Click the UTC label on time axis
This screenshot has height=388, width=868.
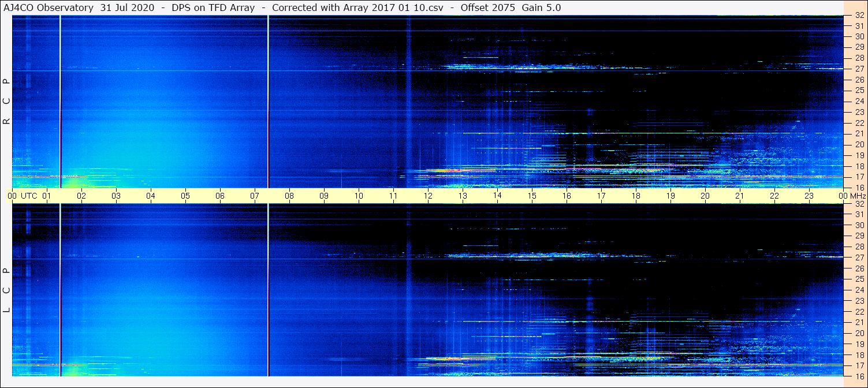point(29,196)
